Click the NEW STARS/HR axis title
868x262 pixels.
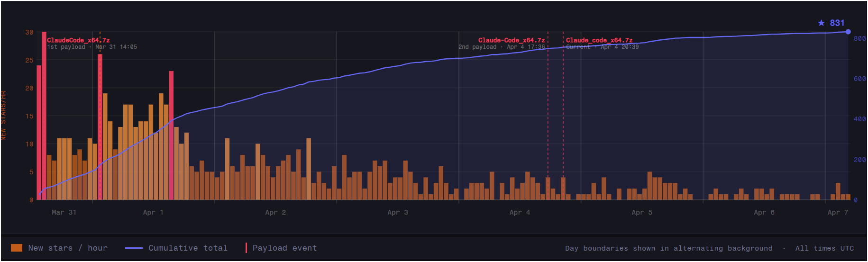point(4,116)
